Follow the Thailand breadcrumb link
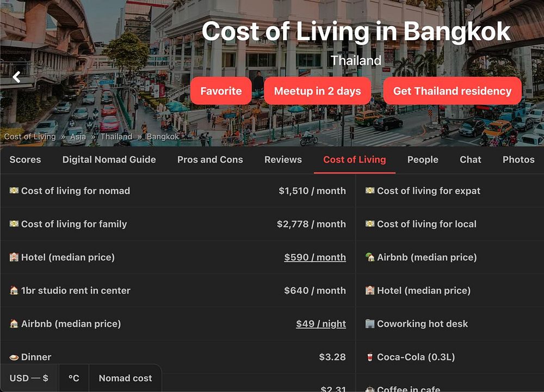Screen dimensions: 544x392 (x=116, y=136)
